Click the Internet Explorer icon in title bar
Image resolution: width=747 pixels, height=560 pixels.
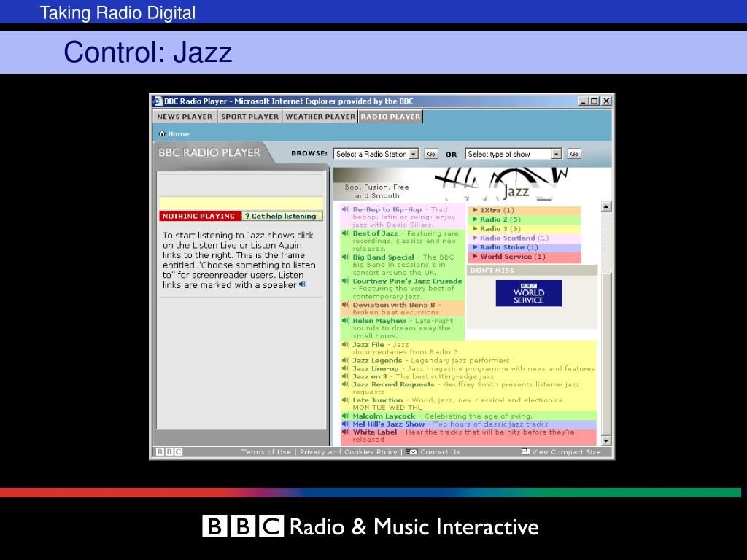point(158,101)
